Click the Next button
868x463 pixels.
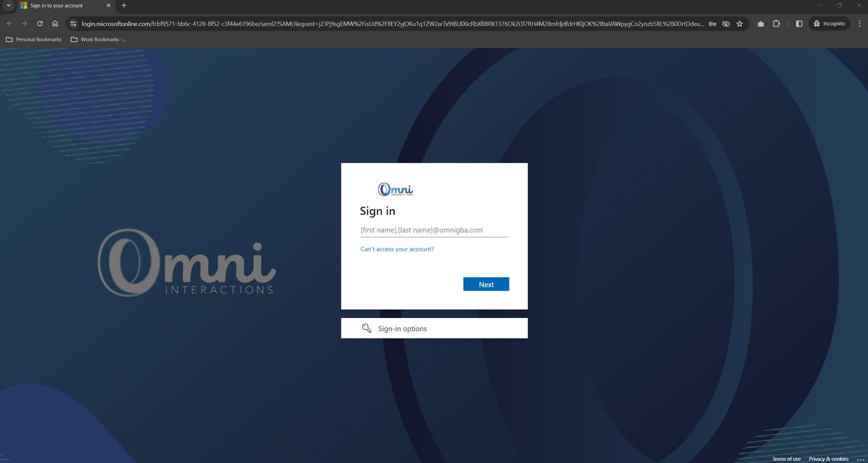486,284
